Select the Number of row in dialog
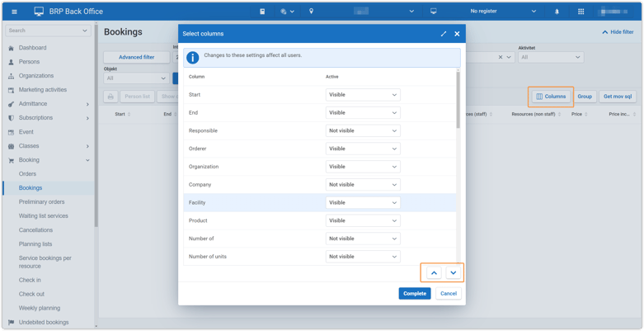The width and height of the screenshot is (644, 331). (x=320, y=239)
